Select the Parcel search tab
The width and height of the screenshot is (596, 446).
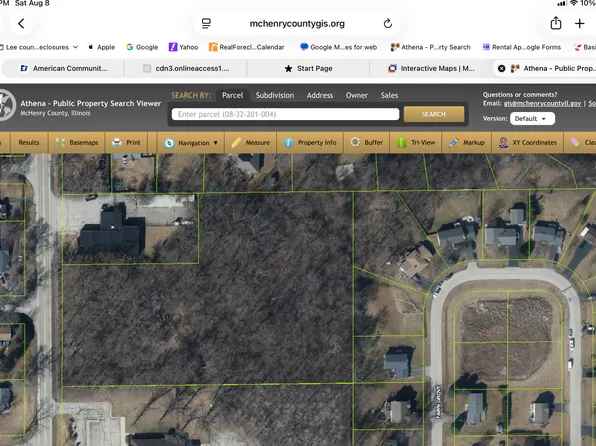coord(232,95)
